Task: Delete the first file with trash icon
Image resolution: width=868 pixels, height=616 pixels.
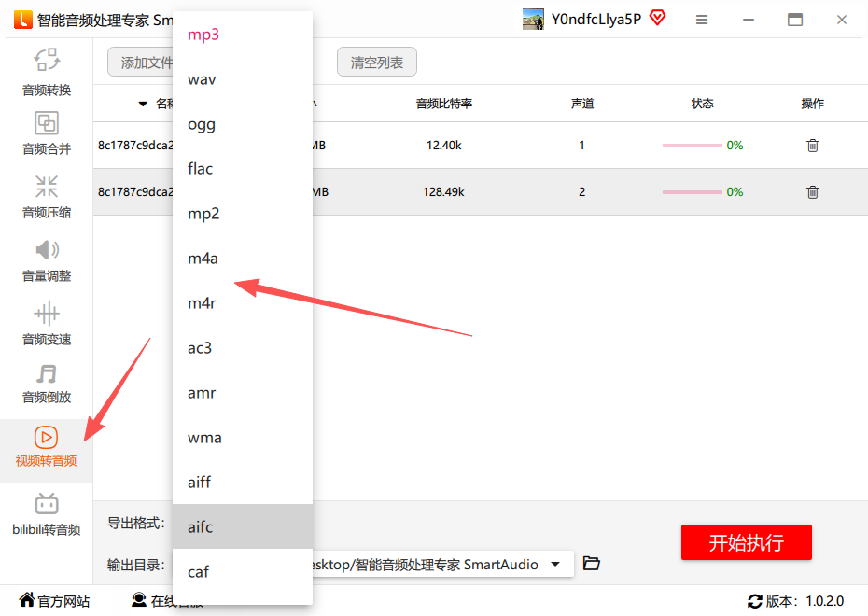Action: click(813, 146)
